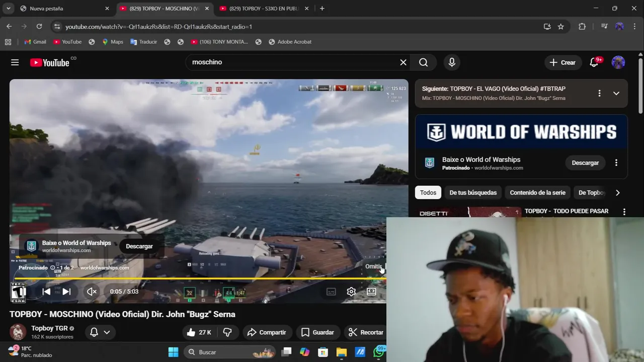Open the weather widget showing 18°C
This screenshot has height=362, width=644.
tap(30, 351)
